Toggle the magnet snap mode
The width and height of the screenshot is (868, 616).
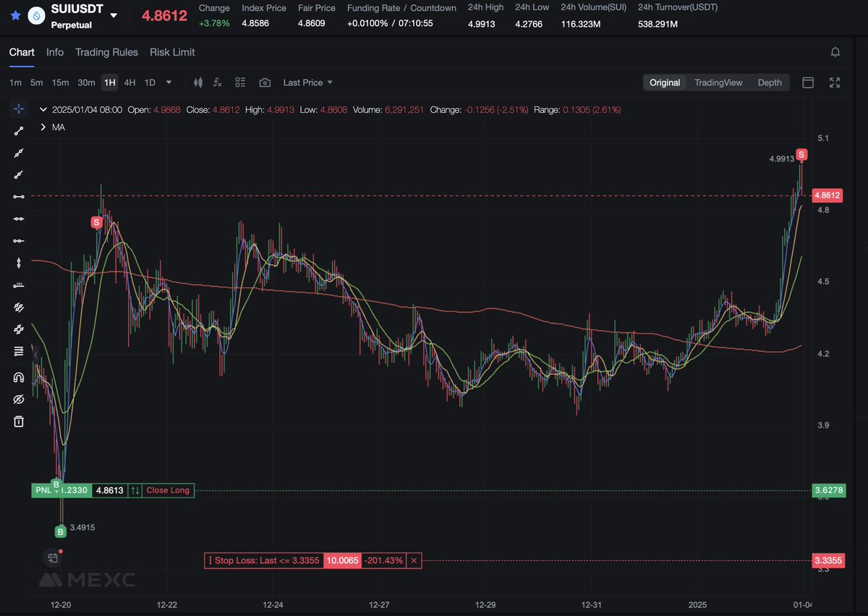tap(19, 377)
